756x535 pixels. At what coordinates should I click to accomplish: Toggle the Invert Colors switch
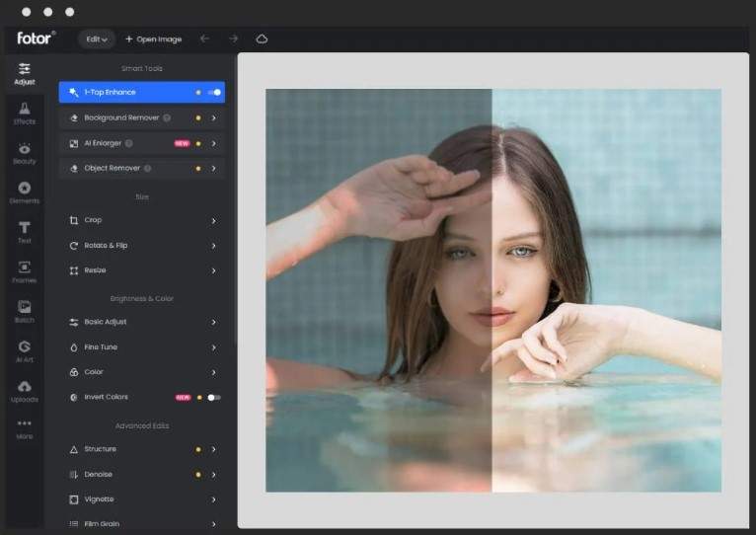pos(213,398)
